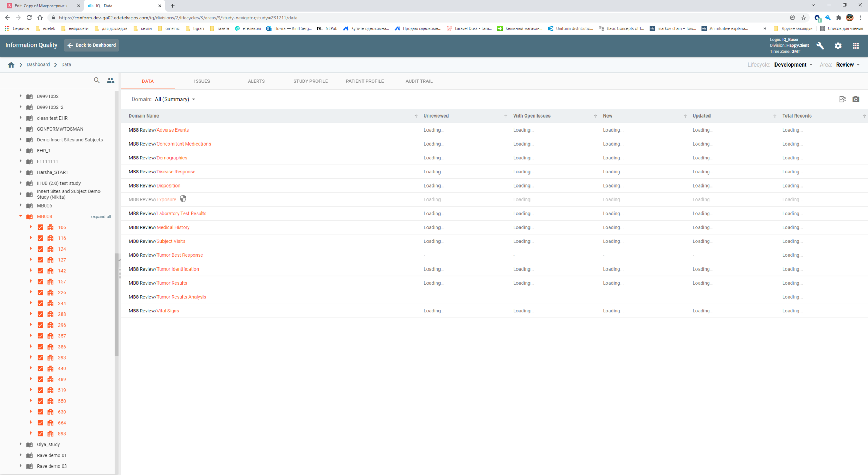Click the subjects people icon in navigator

point(110,81)
